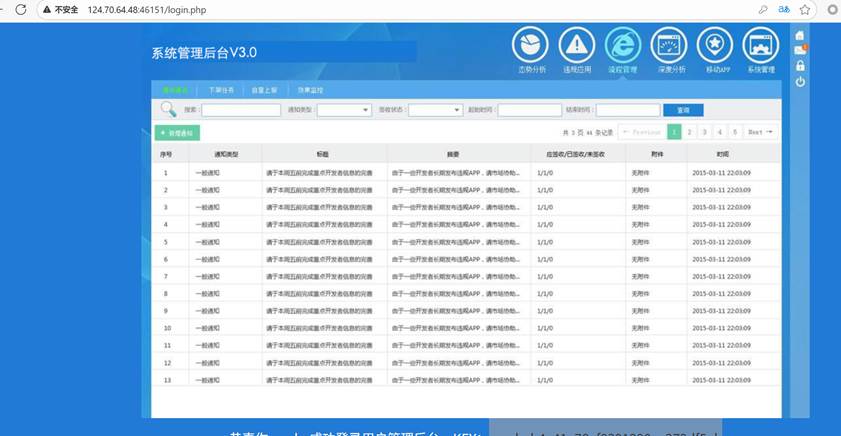841x436 pixels.
Task: Open the 流程管理 browser-e module
Action: (x=623, y=46)
